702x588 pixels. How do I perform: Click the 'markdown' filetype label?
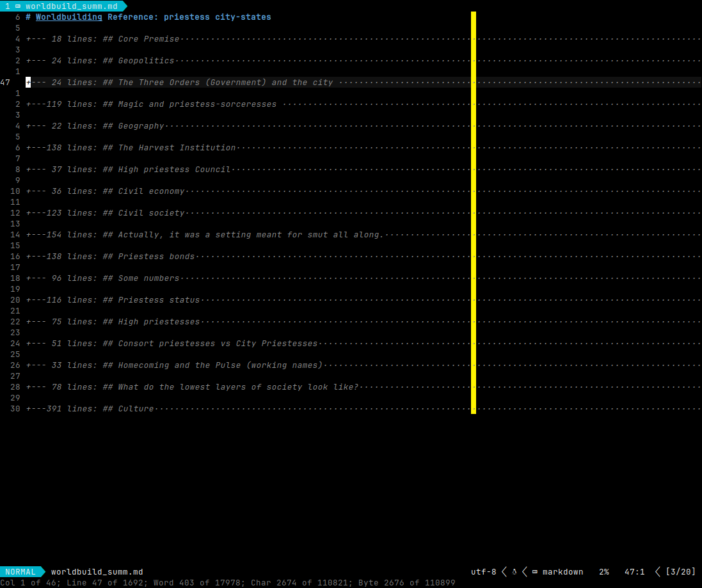(562, 572)
